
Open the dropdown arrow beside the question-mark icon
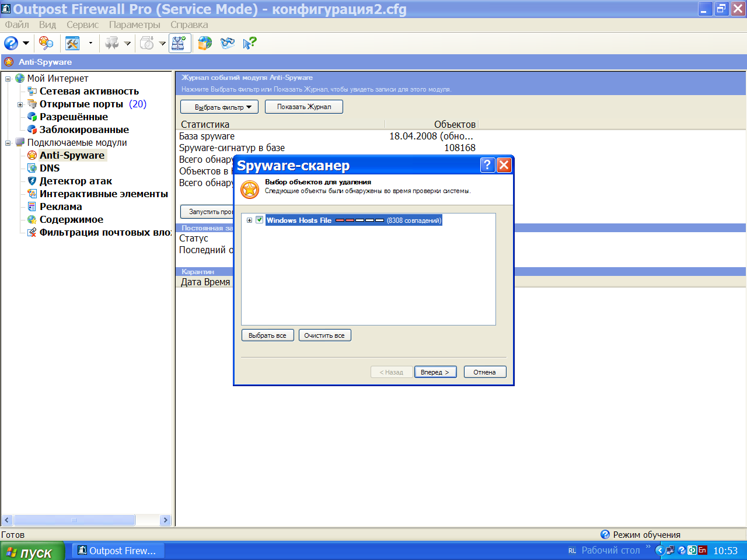26,43
